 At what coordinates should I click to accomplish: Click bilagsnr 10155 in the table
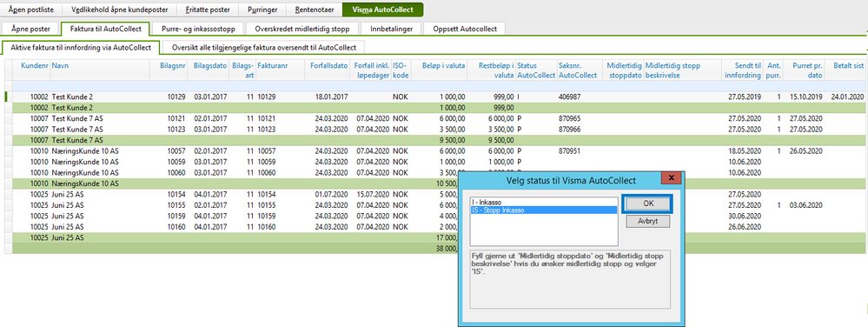(176, 205)
